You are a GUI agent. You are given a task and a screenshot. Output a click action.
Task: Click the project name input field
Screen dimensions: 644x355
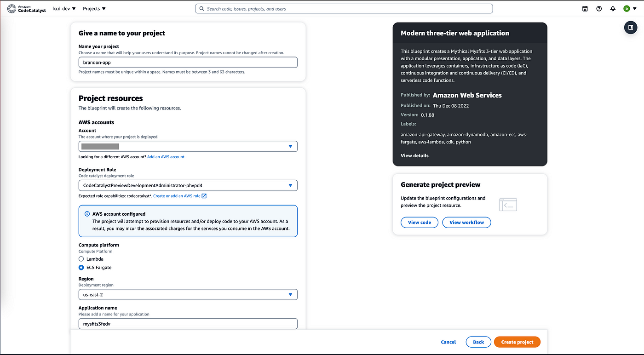point(188,63)
